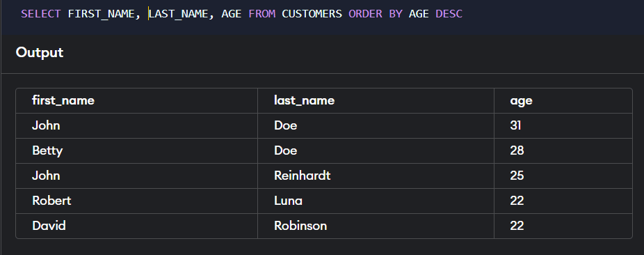Select the Output heading
The width and height of the screenshot is (644, 255).
point(40,52)
